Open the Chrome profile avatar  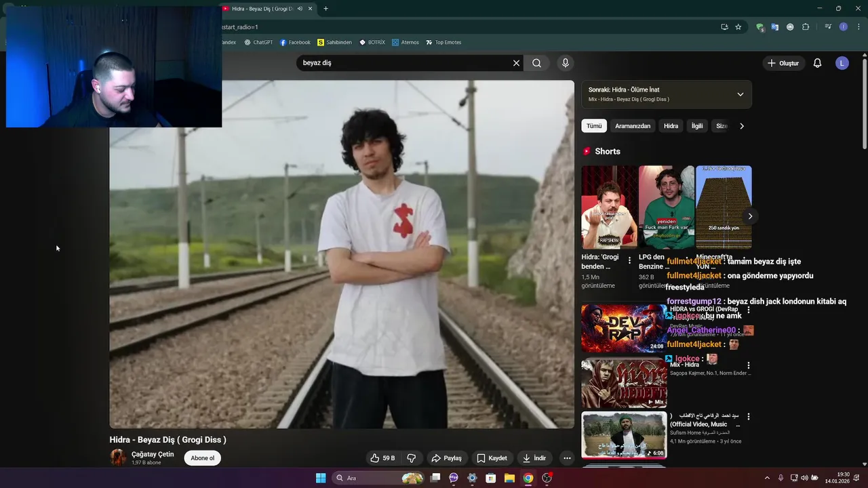844,27
